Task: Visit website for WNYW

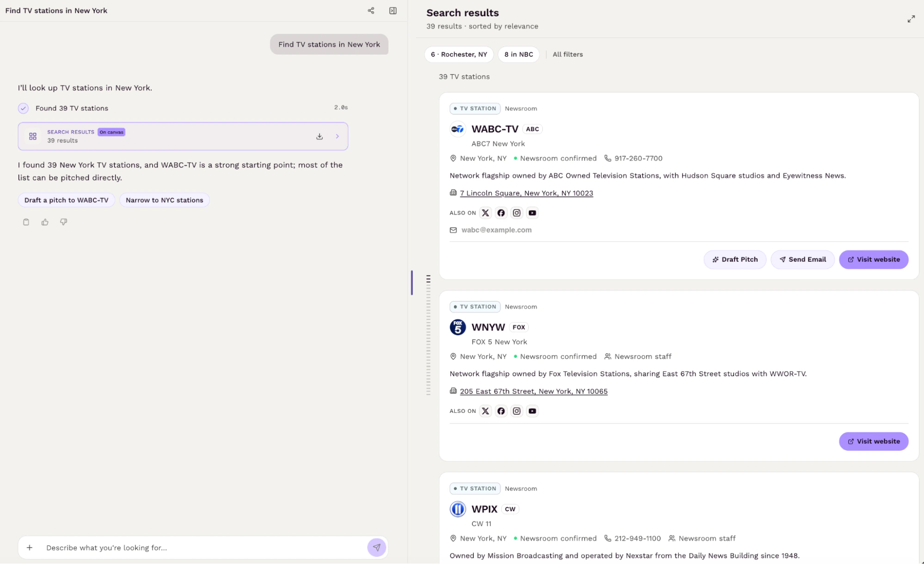Action: point(874,441)
